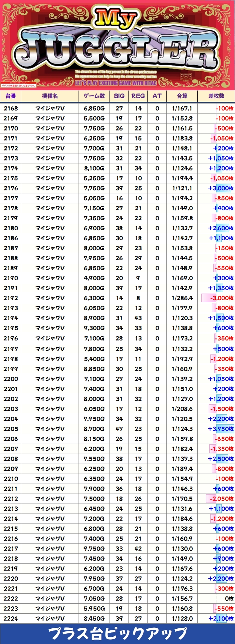Click machine number 2168
Image resolution: width=235 pixels, height=644 pixels.
(x=11, y=108)
